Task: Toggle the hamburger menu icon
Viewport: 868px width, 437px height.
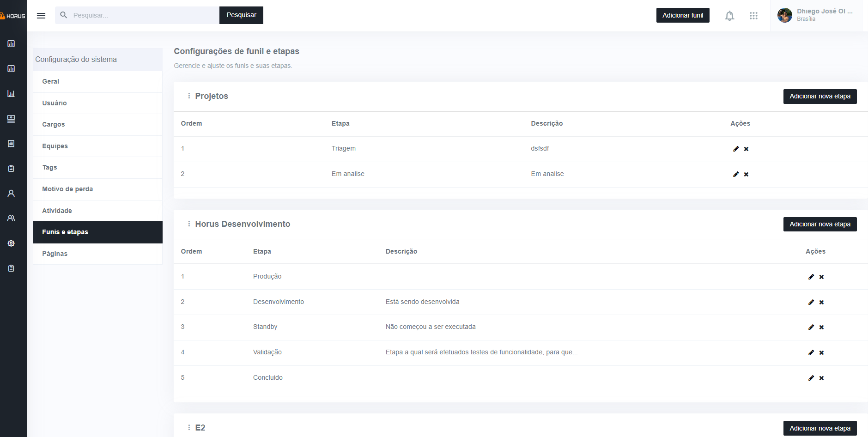Action: coord(41,16)
